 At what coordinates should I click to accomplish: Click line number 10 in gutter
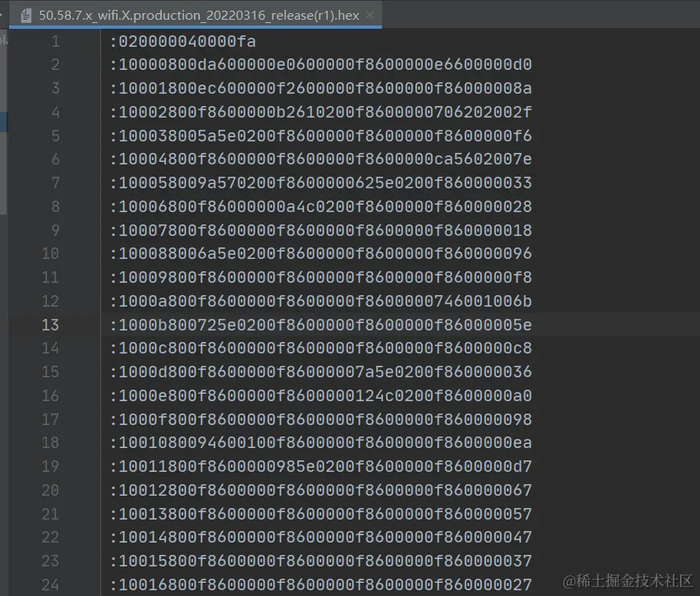pos(50,254)
